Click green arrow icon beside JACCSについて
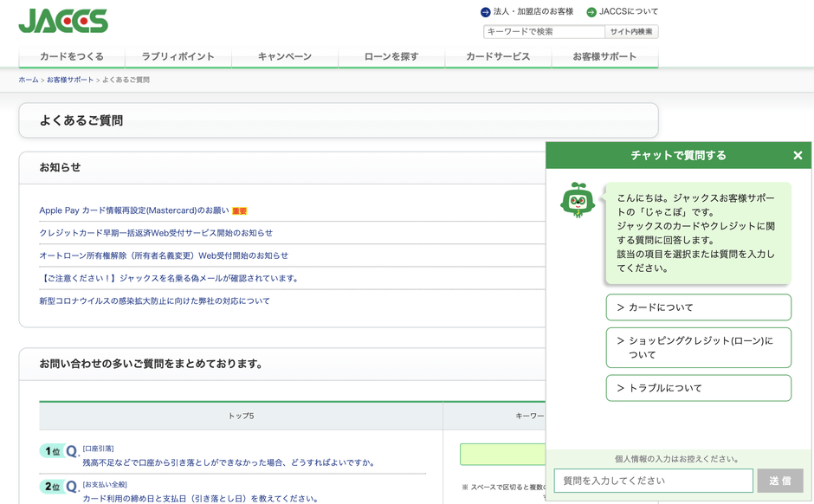Image resolution: width=814 pixels, height=504 pixels. coord(591,12)
